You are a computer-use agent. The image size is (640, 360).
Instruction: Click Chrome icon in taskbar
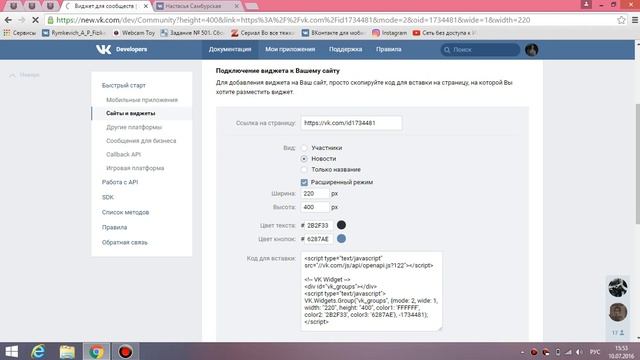tap(96, 351)
